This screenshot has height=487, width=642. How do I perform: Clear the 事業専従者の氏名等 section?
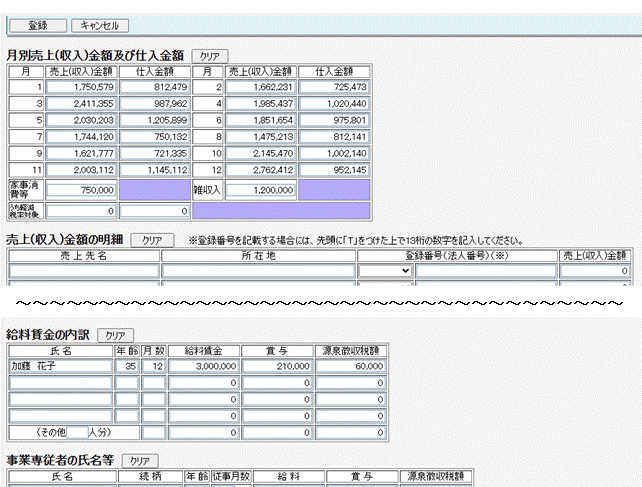click(x=140, y=461)
